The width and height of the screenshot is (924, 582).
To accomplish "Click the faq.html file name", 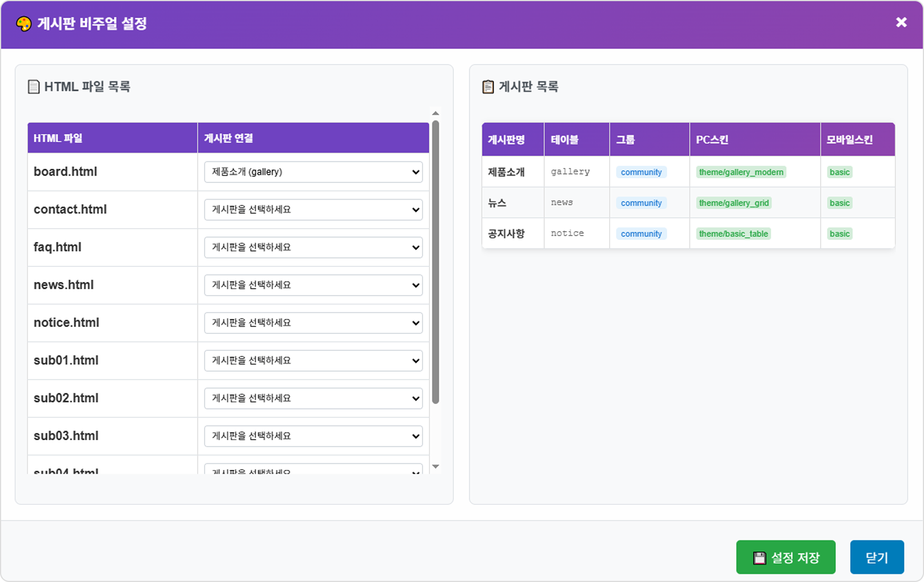I will [57, 247].
